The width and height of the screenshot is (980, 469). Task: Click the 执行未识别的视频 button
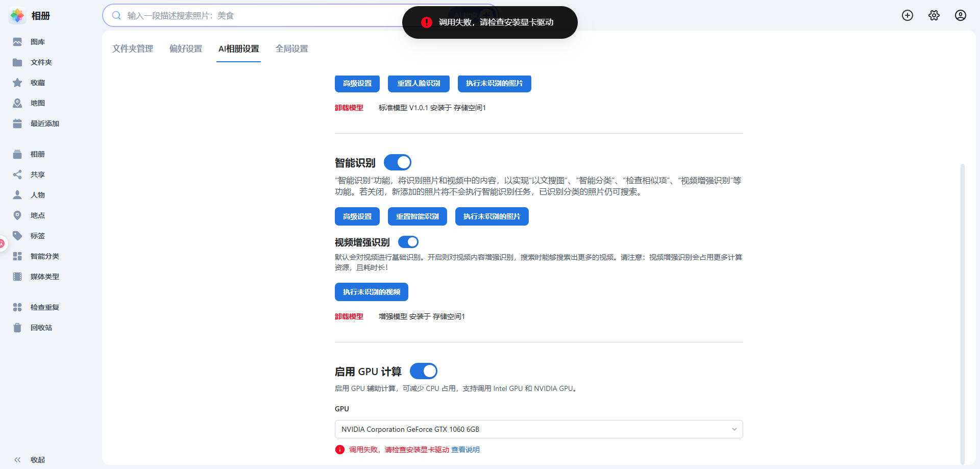pyautogui.click(x=372, y=292)
